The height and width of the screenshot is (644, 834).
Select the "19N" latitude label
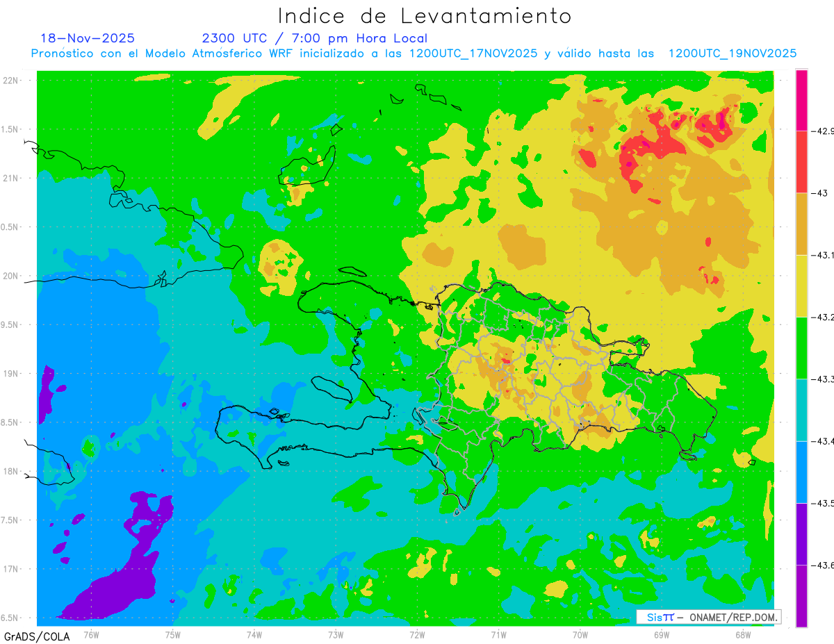[x=11, y=374]
